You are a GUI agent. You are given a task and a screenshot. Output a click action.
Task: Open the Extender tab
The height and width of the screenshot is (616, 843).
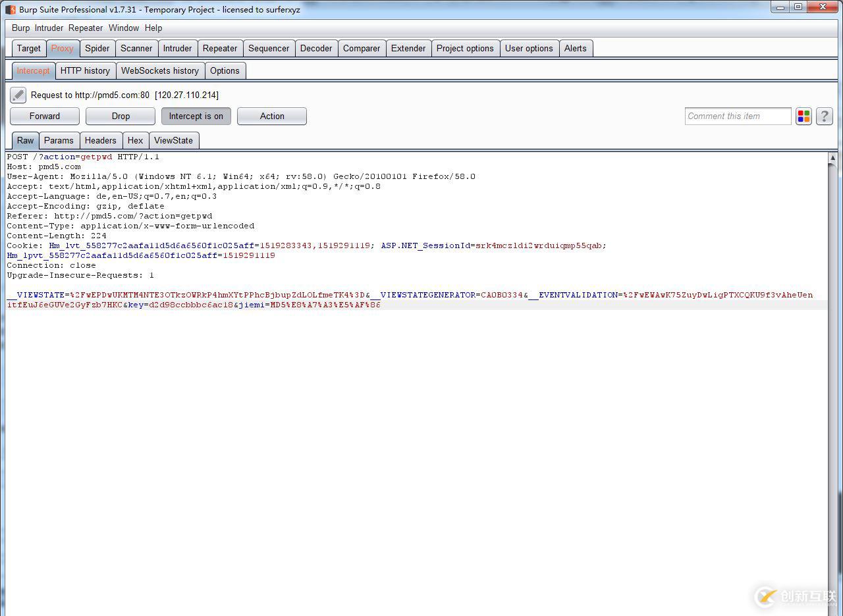[408, 49]
